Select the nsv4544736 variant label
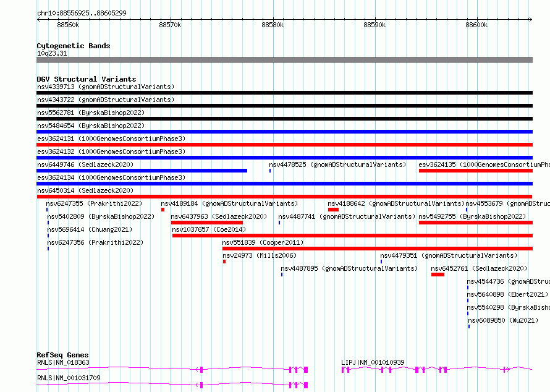 tap(508, 281)
